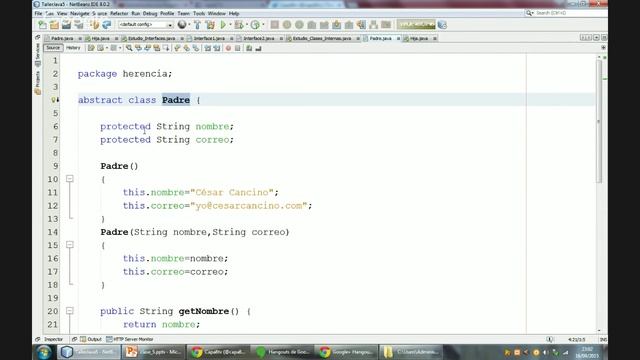
Task: Toggle the INS insert mode indicator
Action: 603,339
